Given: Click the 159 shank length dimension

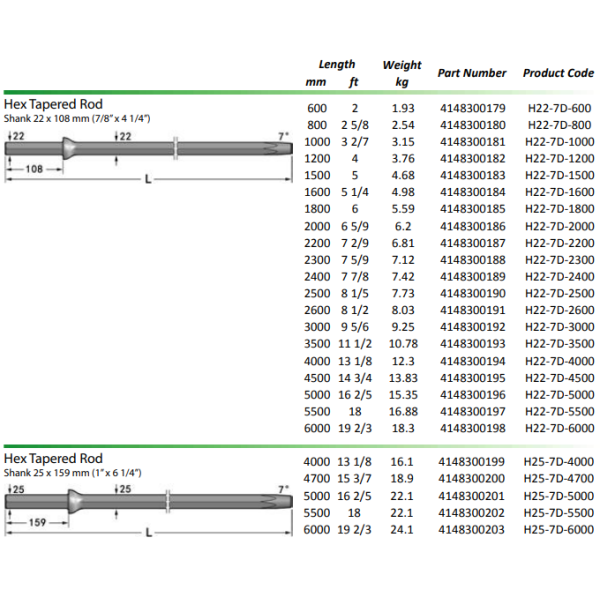Looking at the screenshot, I should [37, 522].
